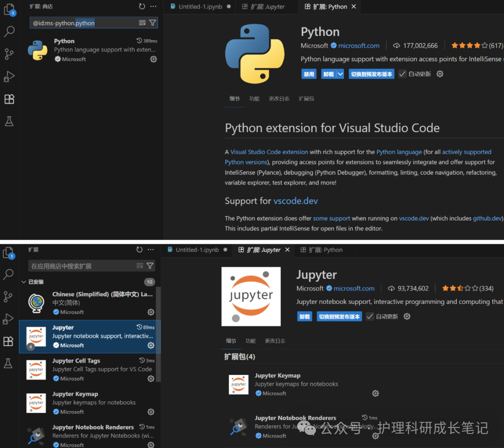Select 扩展包 tab on Python extension page
Screen dimensions: 504x448
click(x=306, y=98)
